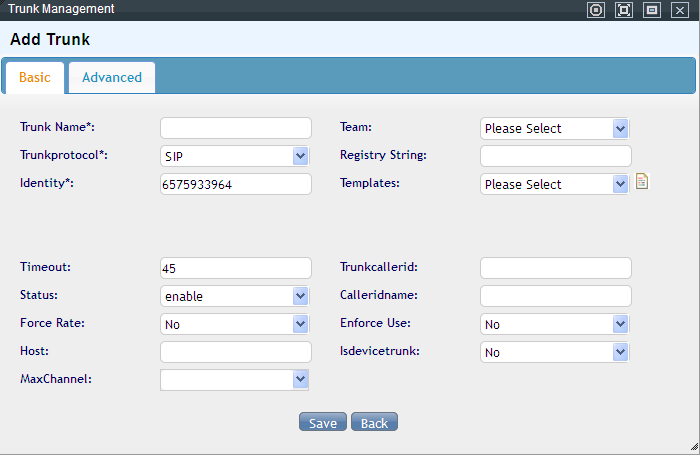
Task: Close the Trunk Management window
Action: click(x=680, y=10)
